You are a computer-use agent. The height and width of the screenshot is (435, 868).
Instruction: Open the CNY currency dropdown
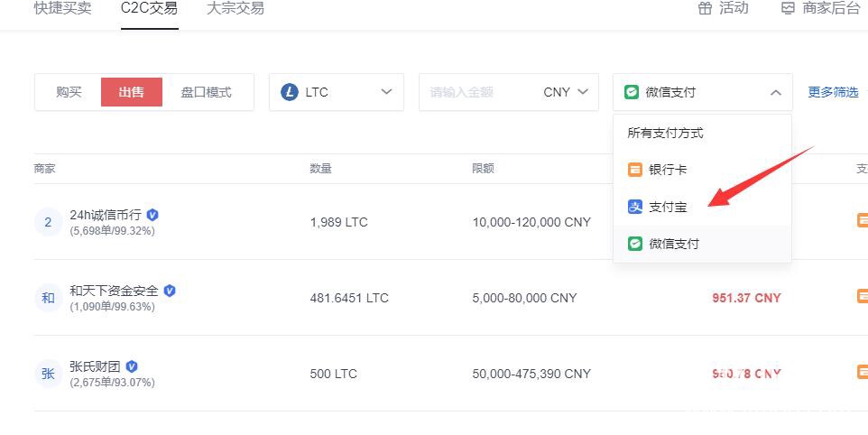(x=565, y=92)
